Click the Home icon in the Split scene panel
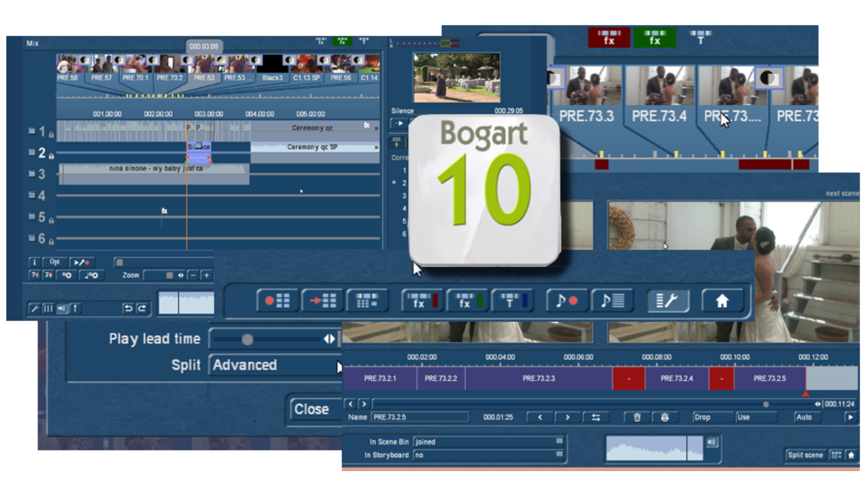This screenshot has height=488, width=868. 851,455
